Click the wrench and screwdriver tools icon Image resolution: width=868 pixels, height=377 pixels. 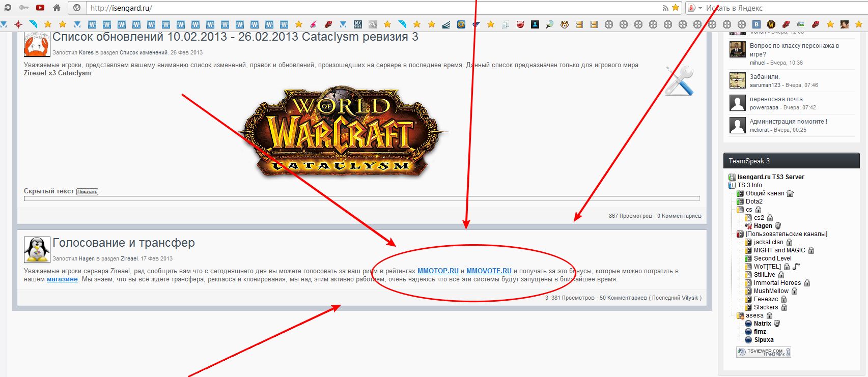679,80
